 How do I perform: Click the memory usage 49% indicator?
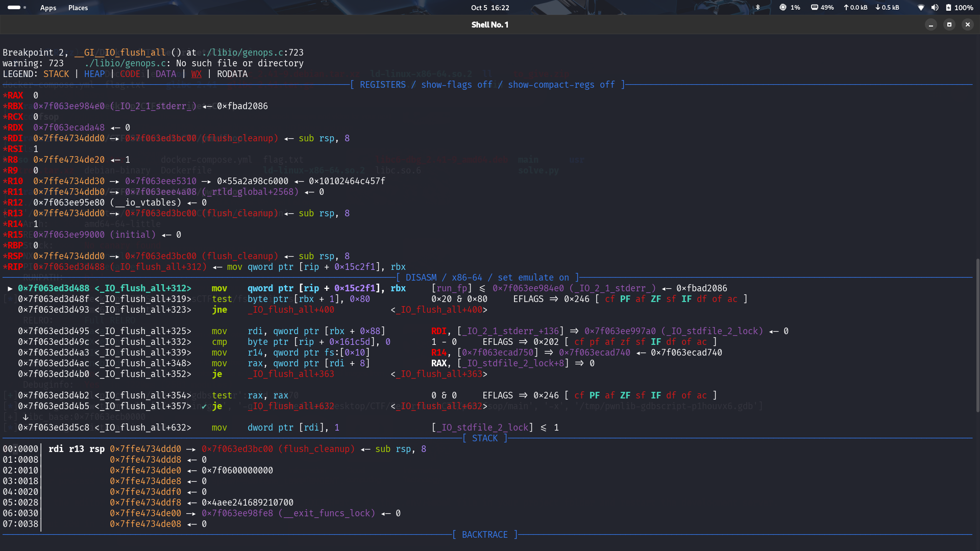pyautogui.click(x=822, y=8)
